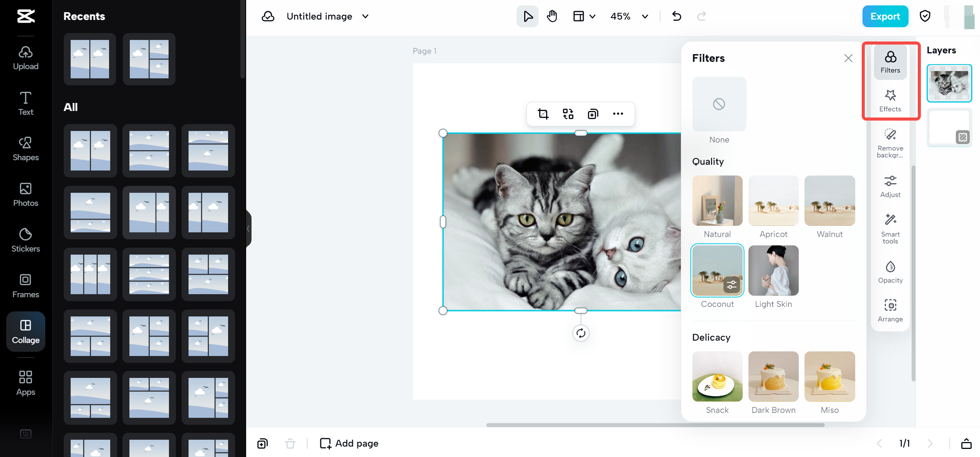Click the hand pan tool

(552, 16)
